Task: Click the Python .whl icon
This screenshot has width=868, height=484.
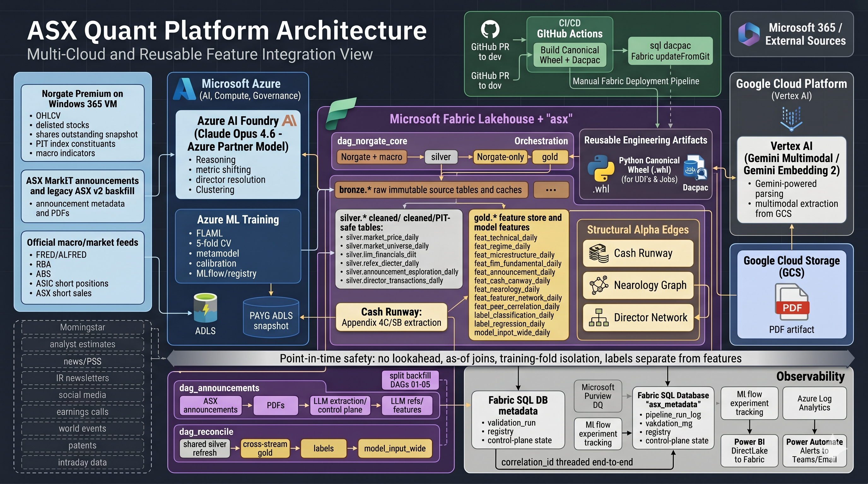Action: click(601, 168)
